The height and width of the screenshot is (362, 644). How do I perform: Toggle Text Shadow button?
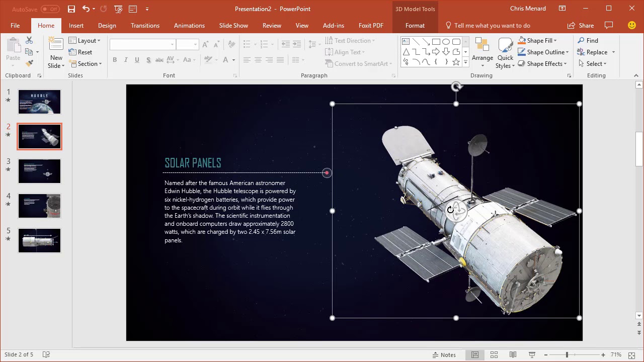click(148, 60)
